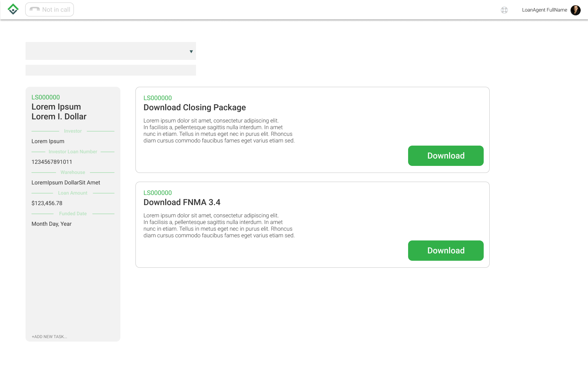This screenshot has height=378, width=588.
Task: Click the loan amount $123,456.78
Action: coord(47,203)
